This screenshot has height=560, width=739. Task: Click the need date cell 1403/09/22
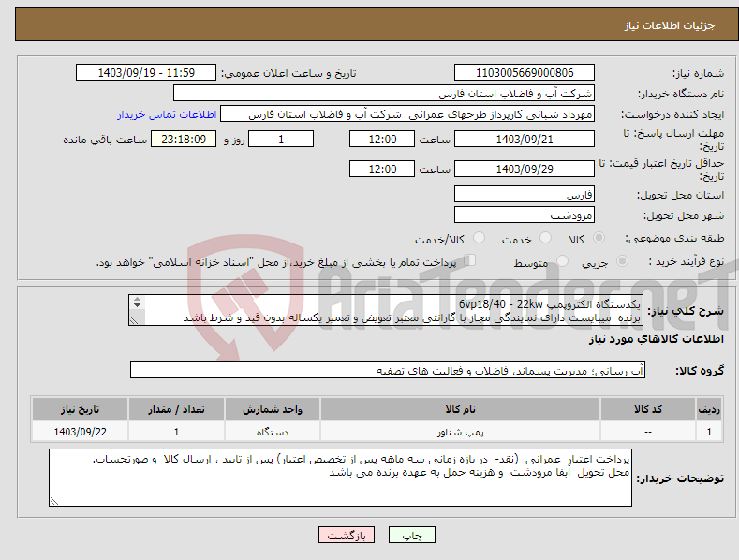[81, 432]
